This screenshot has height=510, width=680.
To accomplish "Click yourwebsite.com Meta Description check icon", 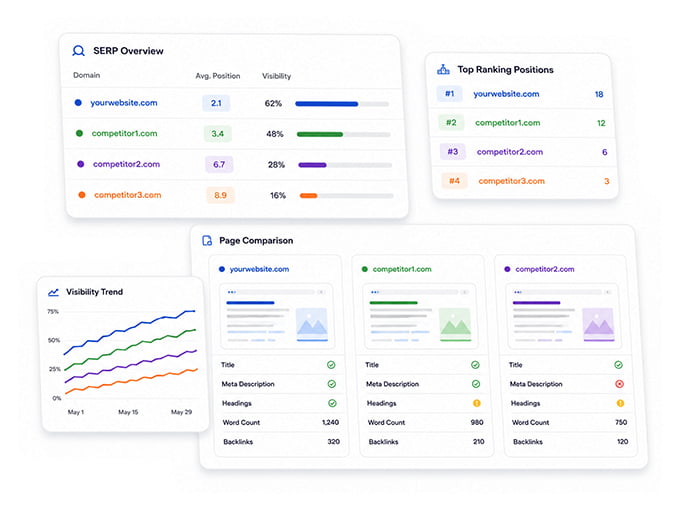I will point(332,384).
